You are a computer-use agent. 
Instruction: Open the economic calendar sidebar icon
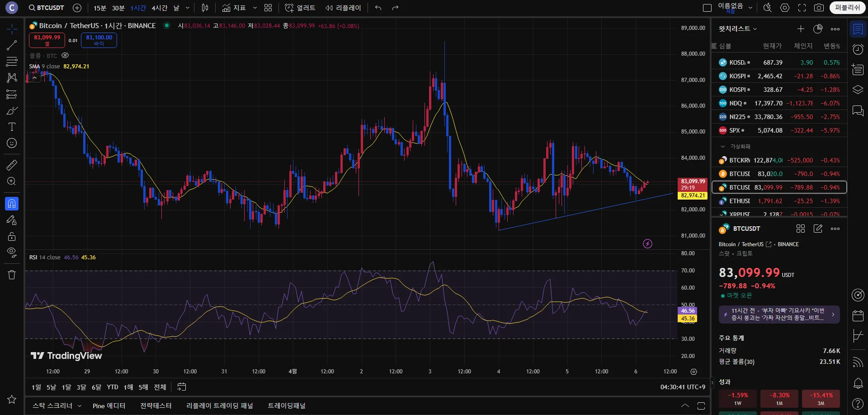(858, 315)
